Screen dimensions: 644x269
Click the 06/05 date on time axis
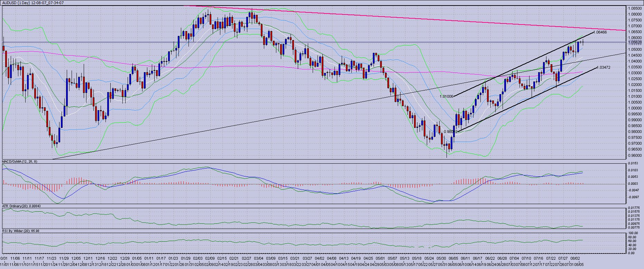453,258
